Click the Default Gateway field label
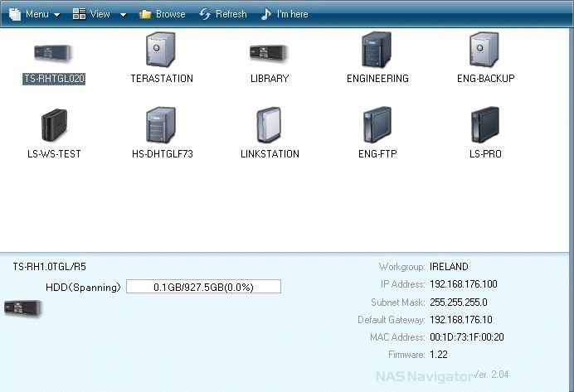This screenshot has width=574, height=392. click(x=391, y=320)
